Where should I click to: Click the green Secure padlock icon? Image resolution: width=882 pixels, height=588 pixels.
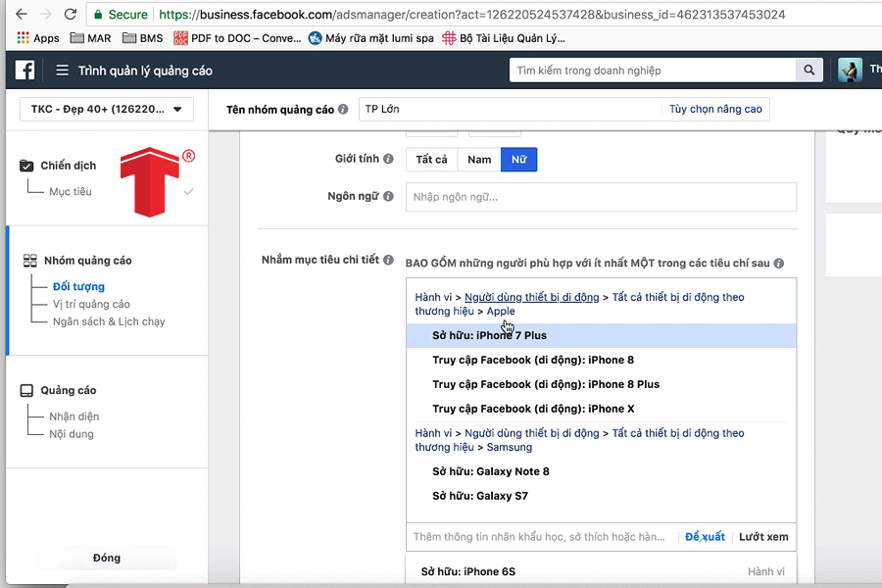(98, 15)
